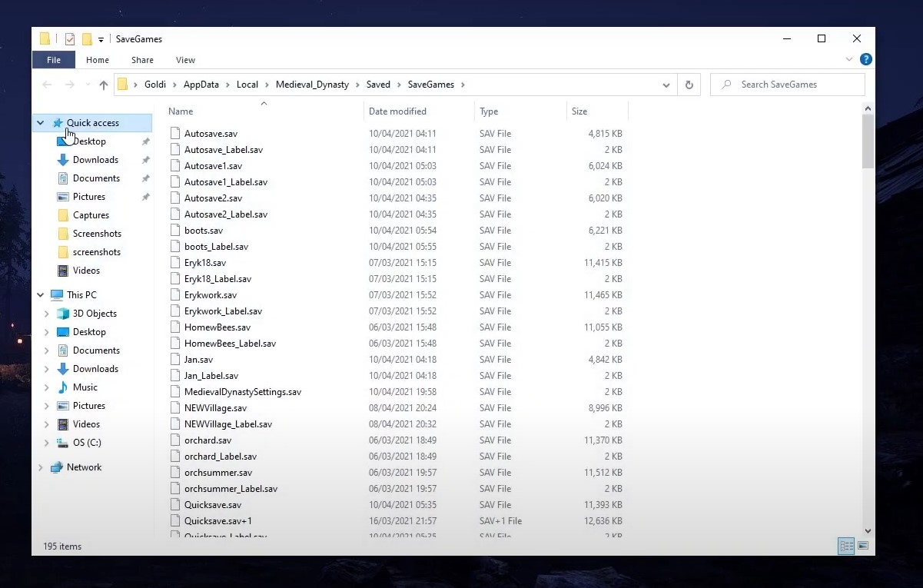This screenshot has width=923, height=588.
Task: Click the Network icon in the navigation pane
Action: [x=57, y=467]
